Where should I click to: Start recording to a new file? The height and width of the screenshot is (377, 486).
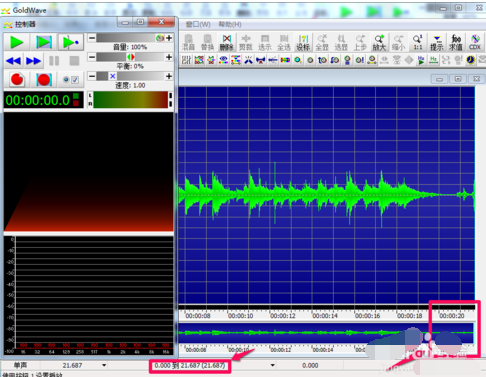click(x=17, y=80)
